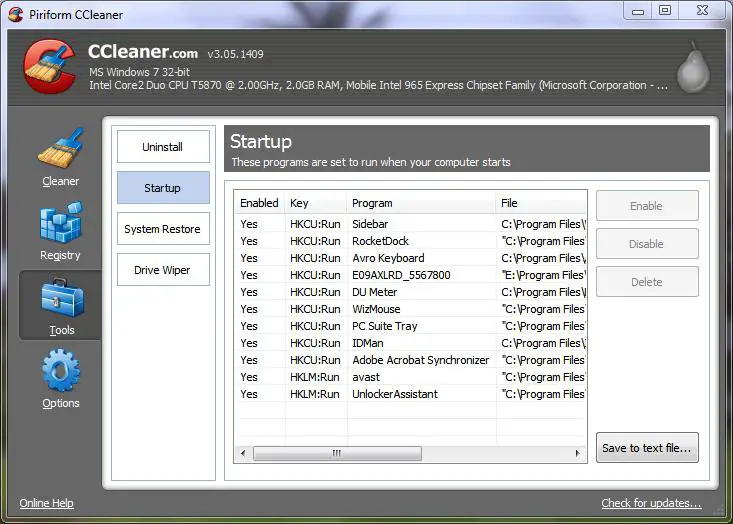Click Yes in the RocketDock row
This screenshot has height=524, width=733.
point(249,241)
